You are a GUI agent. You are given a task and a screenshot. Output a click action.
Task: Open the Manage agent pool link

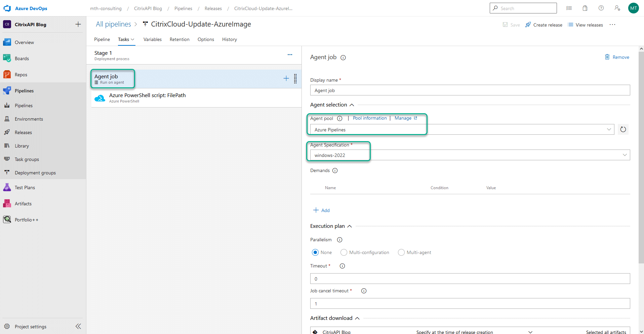point(406,118)
